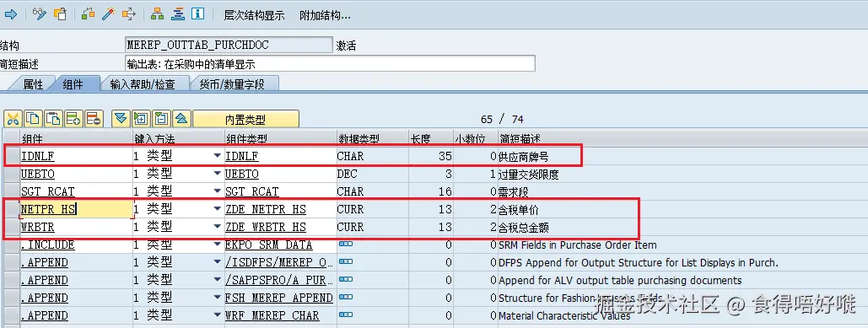
Task: Click the 长度 column header
Action: [x=431, y=138]
